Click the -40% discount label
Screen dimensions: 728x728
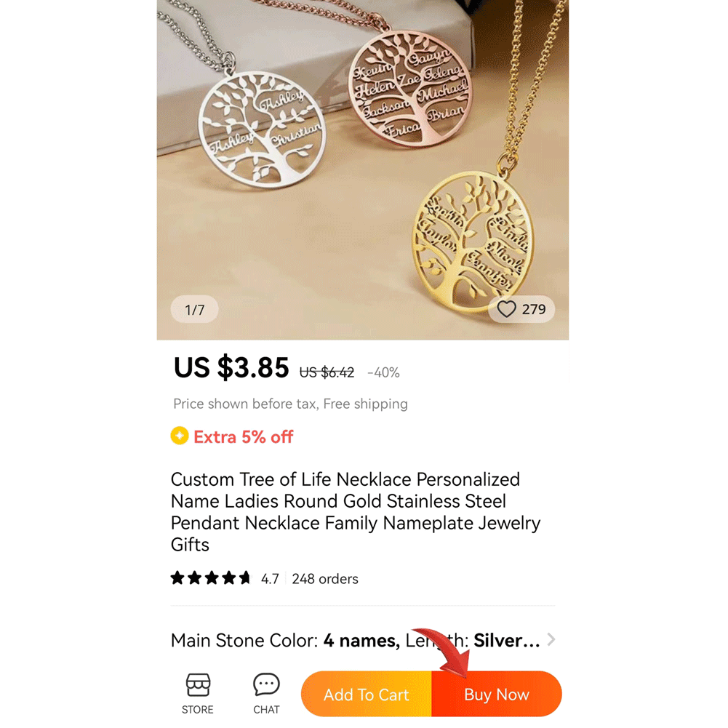pyautogui.click(x=383, y=372)
